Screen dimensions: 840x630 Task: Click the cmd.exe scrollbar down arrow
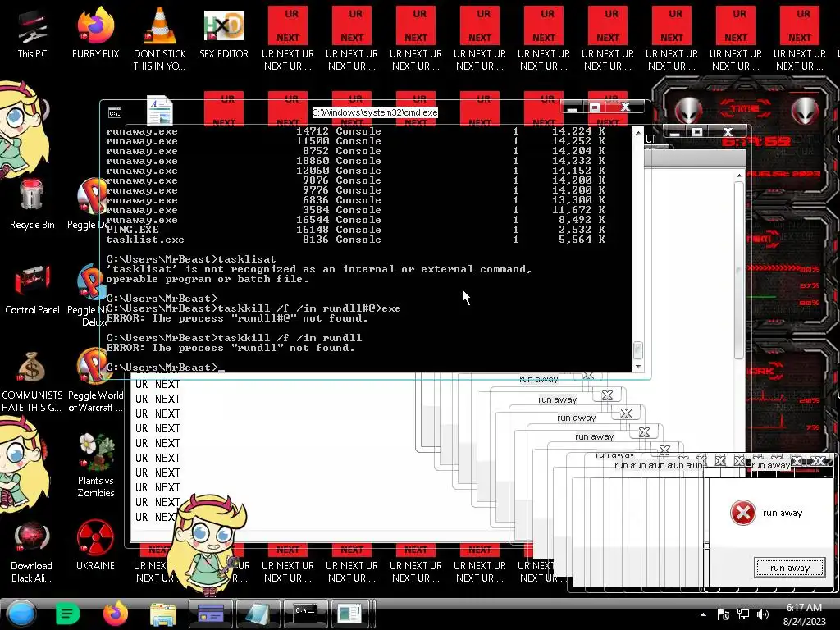(x=637, y=367)
